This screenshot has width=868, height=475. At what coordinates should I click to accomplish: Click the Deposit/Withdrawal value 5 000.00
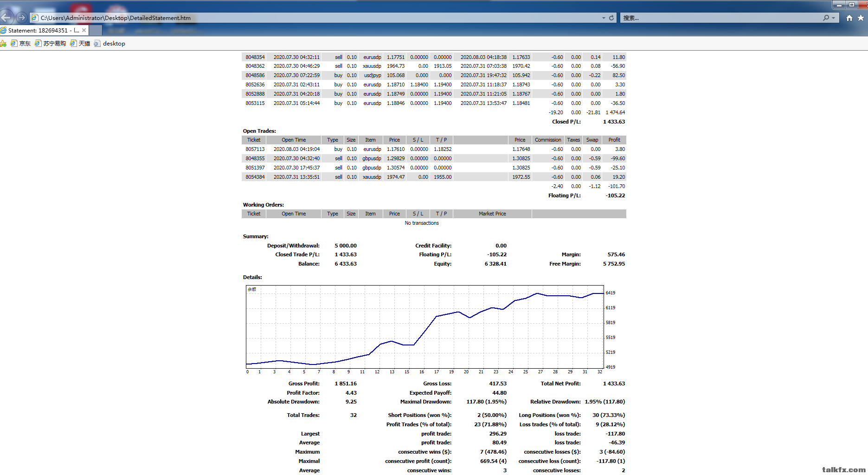(x=346, y=246)
